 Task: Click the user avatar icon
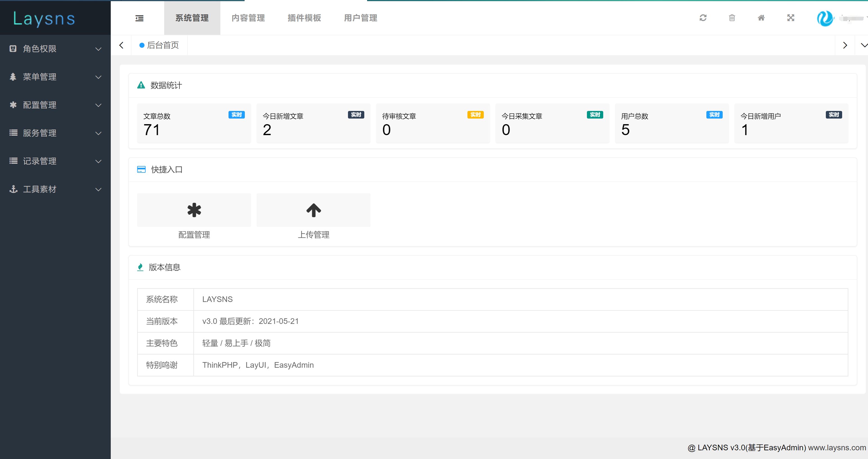click(x=825, y=18)
